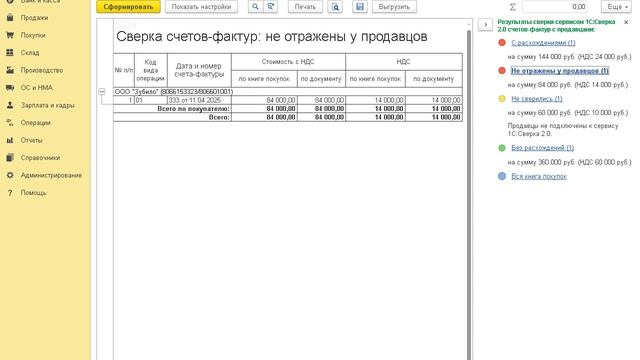Viewport: 640px width, 360px height.
Task: Open the Склад section
Action: click(30, 53)
